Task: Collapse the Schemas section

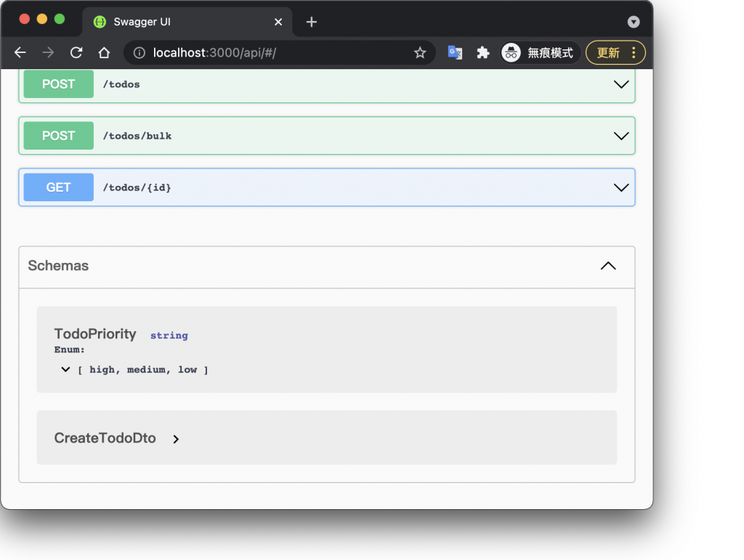Action: click(x=608, y=266)
